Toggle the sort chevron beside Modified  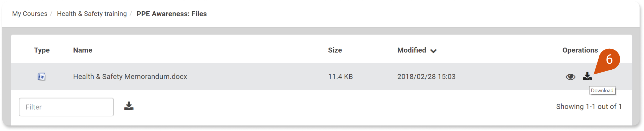pos(433,51)
